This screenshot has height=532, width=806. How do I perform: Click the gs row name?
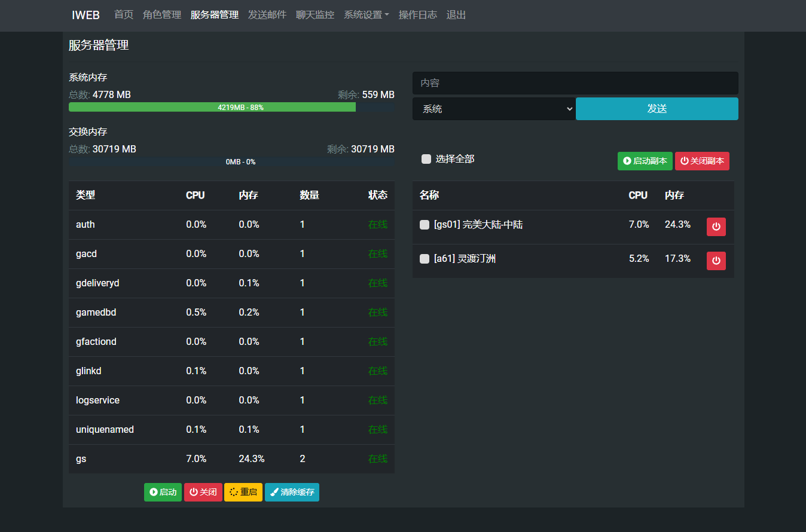point(81,459)
